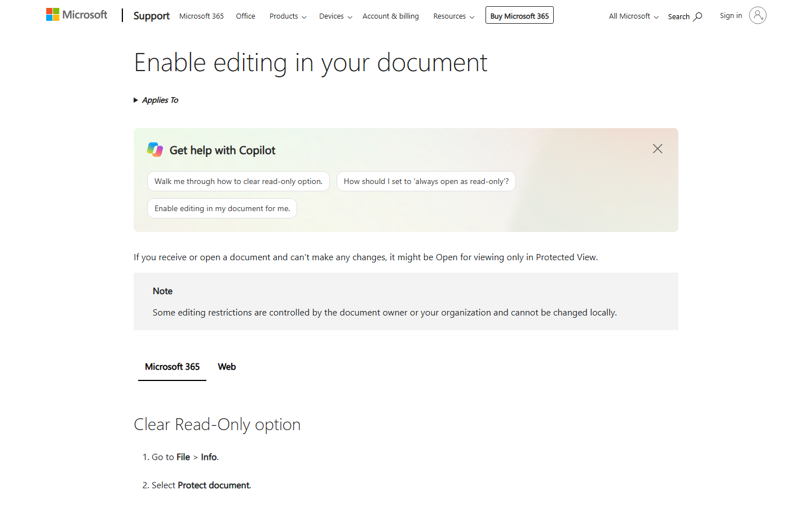Click the 'Get help with Copilot' title
Viewport: 812px width, 508px height.
222,150
